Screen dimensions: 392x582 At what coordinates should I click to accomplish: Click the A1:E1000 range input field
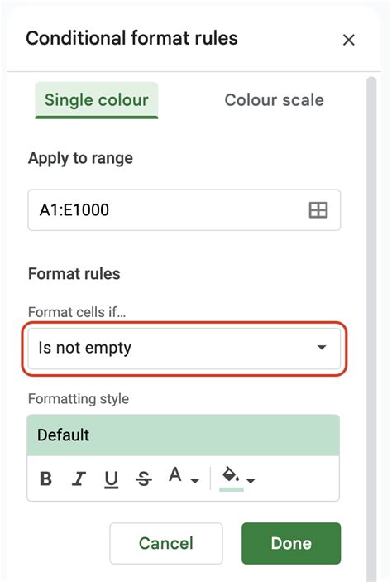pos(184,210)
